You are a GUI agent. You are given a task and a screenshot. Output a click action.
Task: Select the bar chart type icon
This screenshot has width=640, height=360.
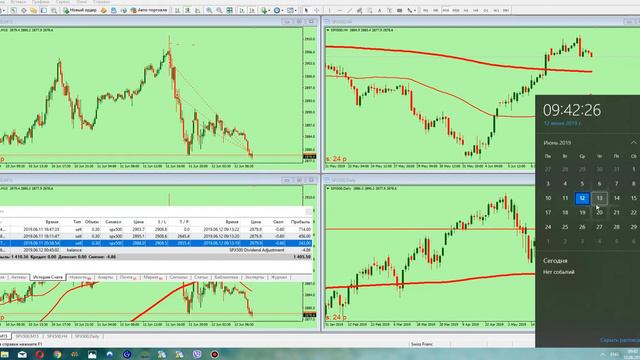click(x=178, y=10)
